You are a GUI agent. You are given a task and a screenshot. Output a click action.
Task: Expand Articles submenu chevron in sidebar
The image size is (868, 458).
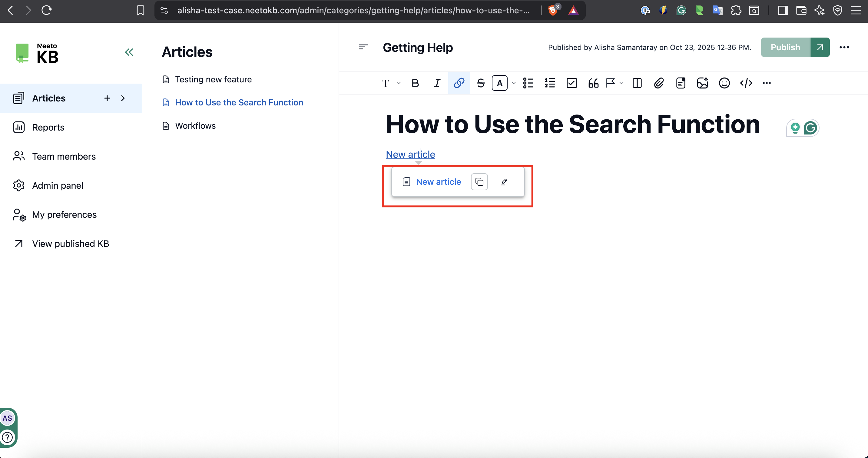(x=123, y=98)
